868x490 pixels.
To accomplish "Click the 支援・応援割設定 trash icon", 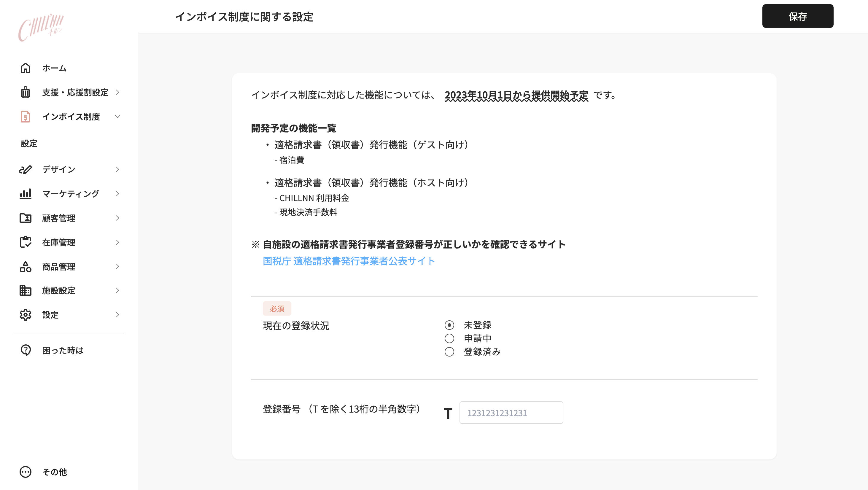I will coord(25,92).
